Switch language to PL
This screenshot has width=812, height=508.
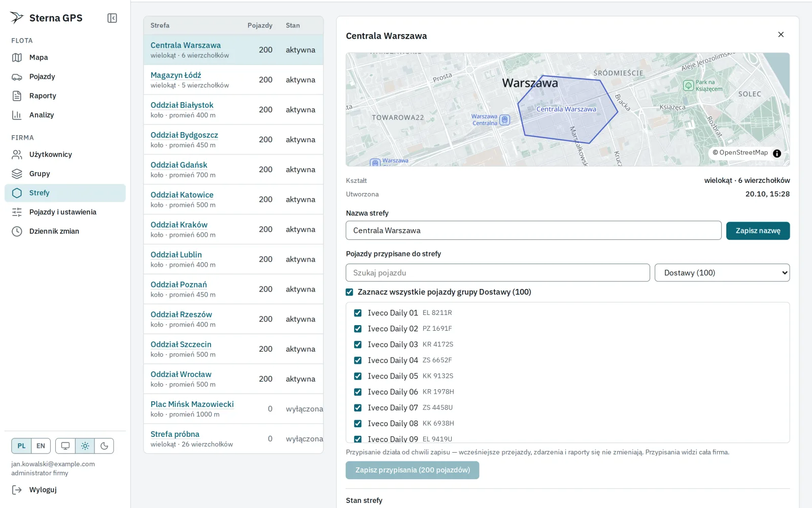tap(21, 446)
